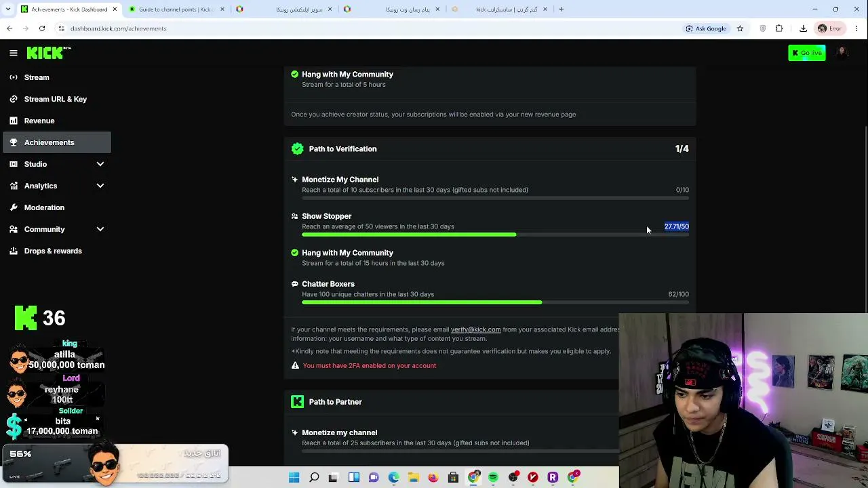Open Microsoft Store from the taskbar
The width and height of the screenshot is (868, 488).
point(453,478)
